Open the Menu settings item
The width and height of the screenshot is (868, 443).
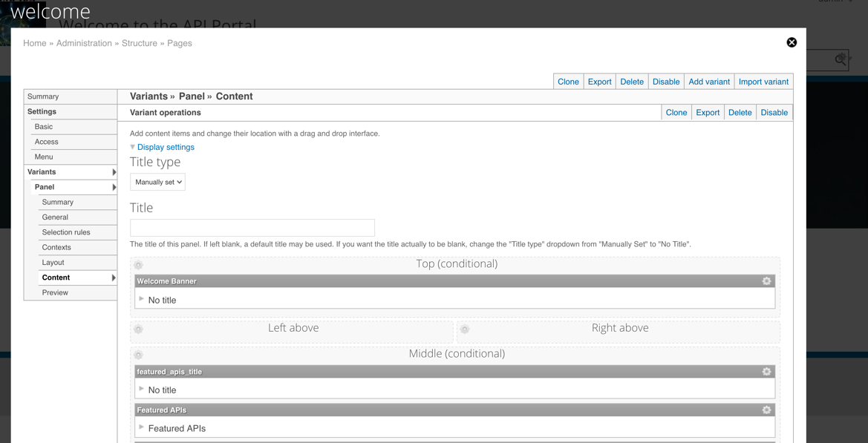click(74, 157)
